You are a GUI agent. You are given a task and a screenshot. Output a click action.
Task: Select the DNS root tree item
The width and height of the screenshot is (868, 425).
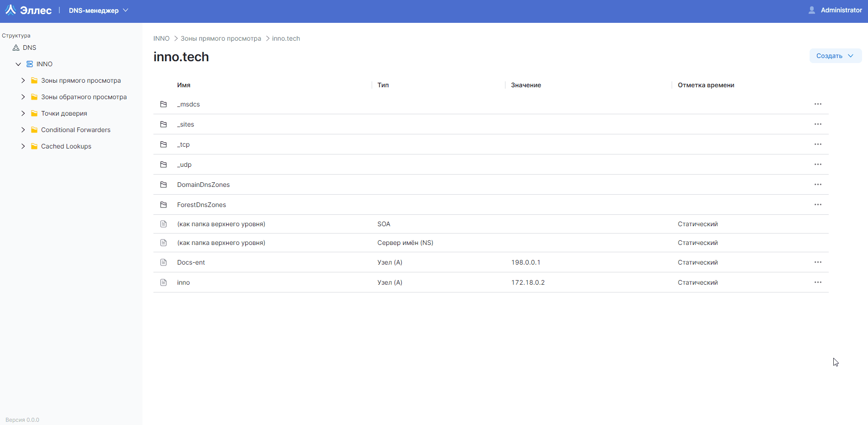[x=29, y=48]
